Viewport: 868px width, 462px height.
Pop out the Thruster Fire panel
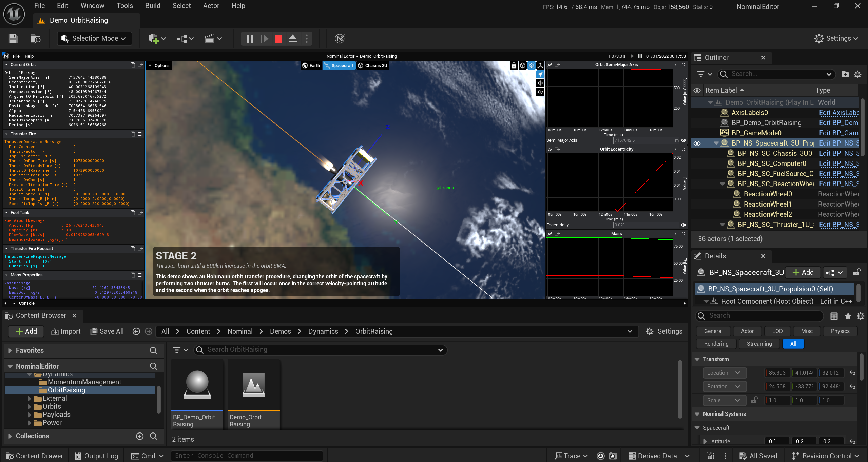pyautogui.click(x=140, y=134)
